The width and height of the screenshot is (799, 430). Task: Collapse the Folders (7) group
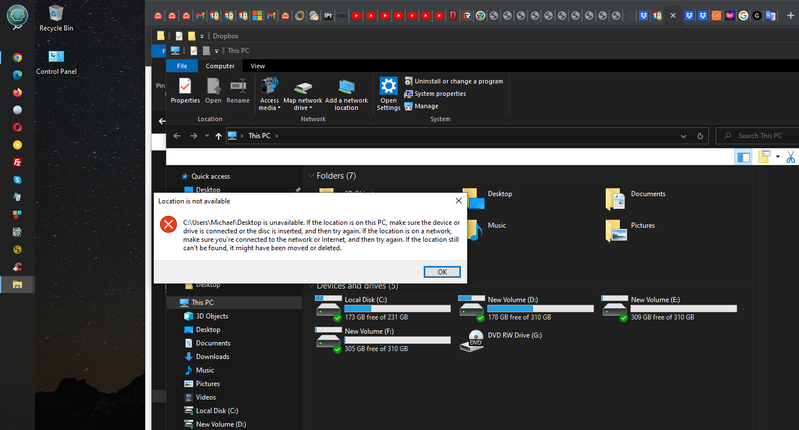[x=310, y=175]
